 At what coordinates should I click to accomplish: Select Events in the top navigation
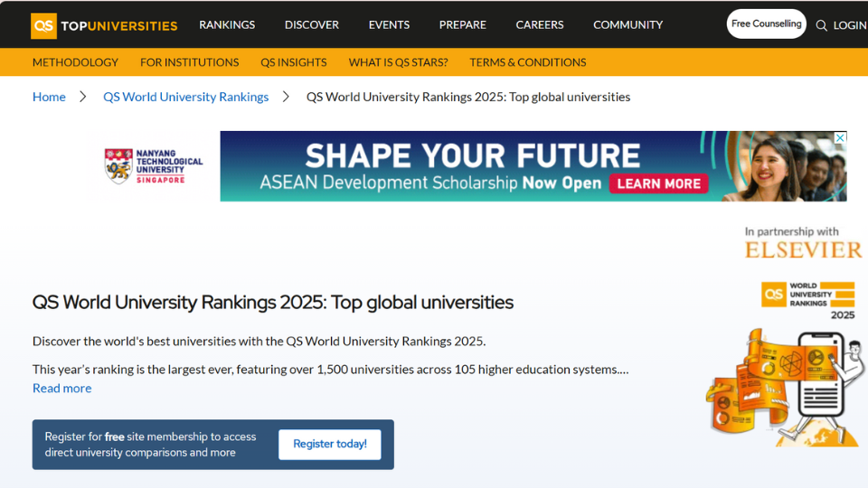coord(389,24)
